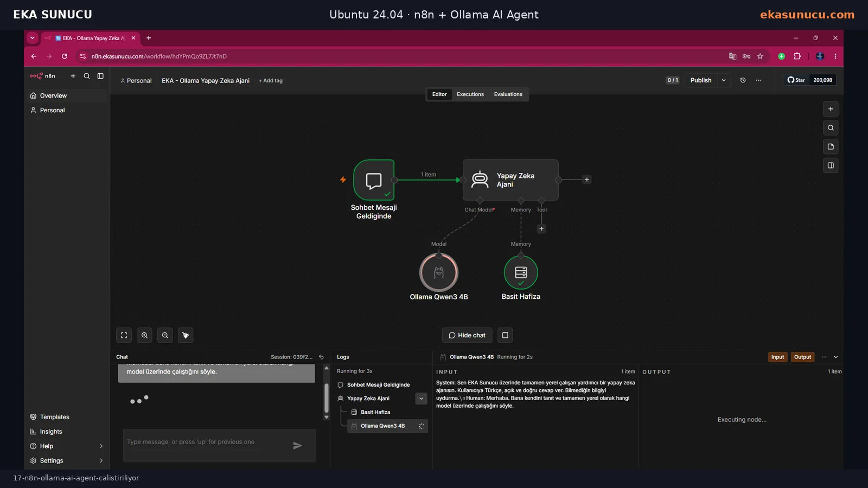Select the Basit Hafiza memory node
The height and width of the screenshot is (488, 868).
[521, 272]
